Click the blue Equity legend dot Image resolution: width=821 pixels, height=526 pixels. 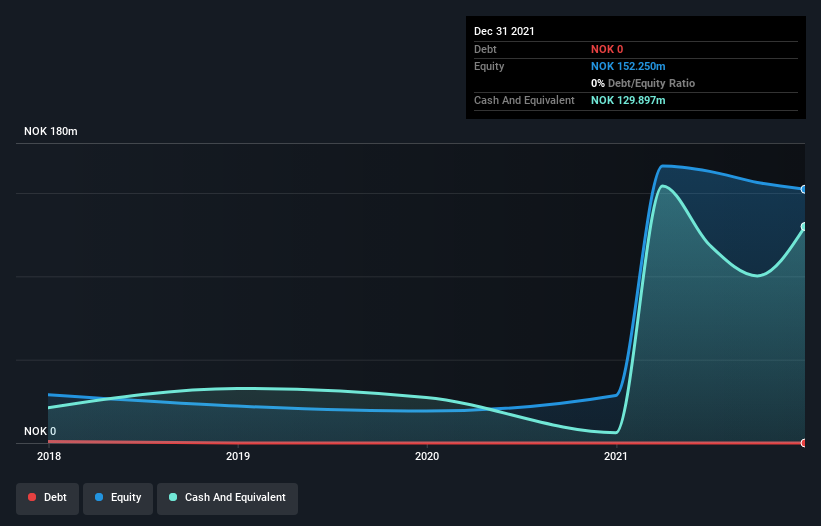pos(99,497)
